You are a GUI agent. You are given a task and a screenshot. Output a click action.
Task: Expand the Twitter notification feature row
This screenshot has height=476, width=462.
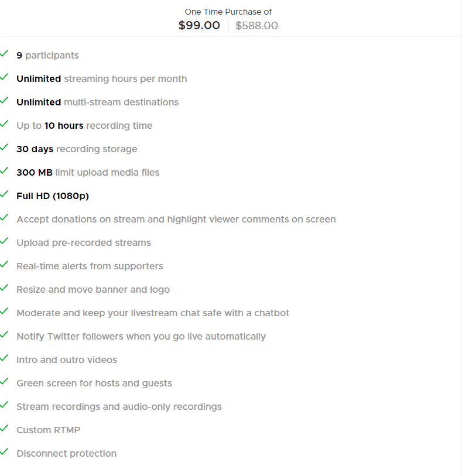pyautogui.click(x=141, y=336)
